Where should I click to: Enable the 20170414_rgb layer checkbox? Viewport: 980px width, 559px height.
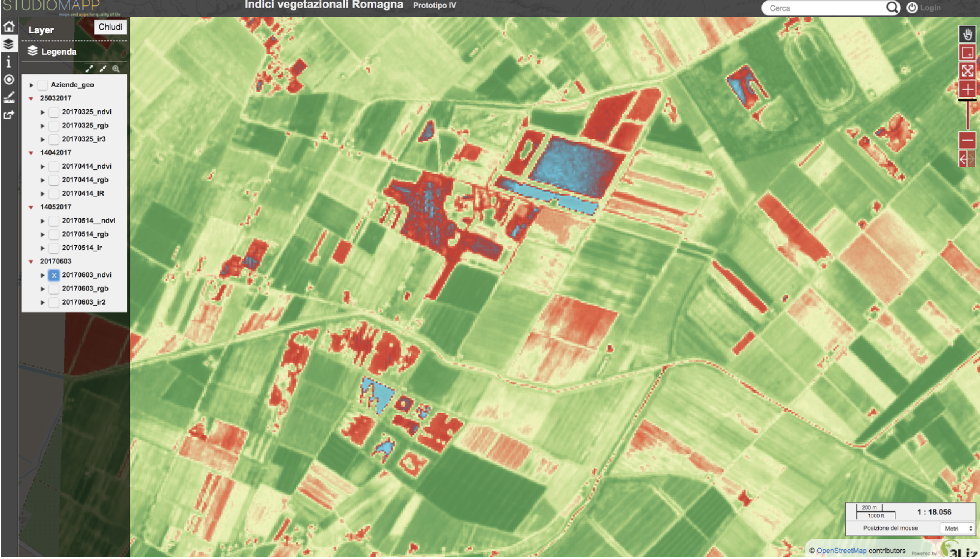click(54, 180)
